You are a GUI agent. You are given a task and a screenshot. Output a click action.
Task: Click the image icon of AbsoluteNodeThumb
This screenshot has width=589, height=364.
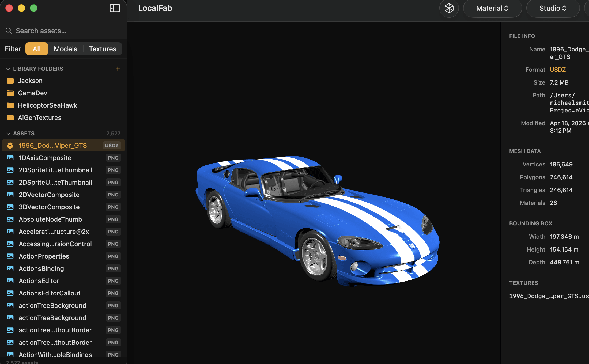(10, 219)
